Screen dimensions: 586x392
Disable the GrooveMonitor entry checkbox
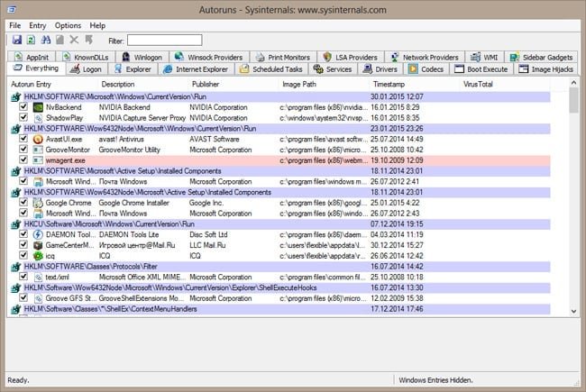coord(23,149)
